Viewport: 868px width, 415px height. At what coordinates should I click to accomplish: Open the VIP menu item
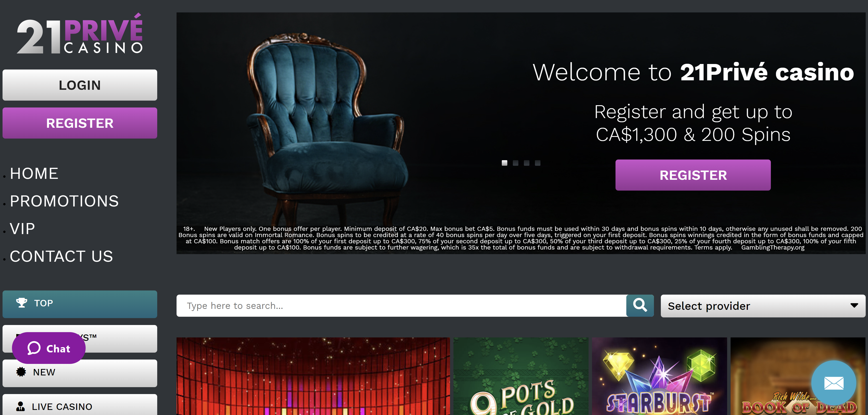pyautogui.click(x=22, y=229)
